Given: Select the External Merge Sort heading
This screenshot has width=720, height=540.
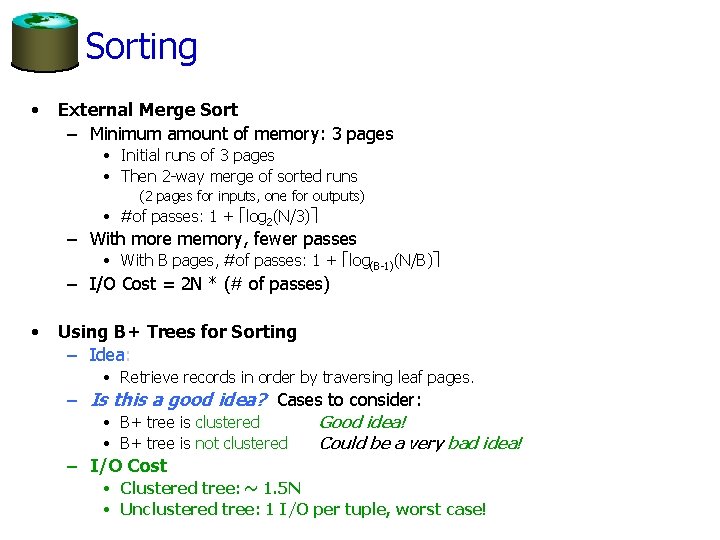Looking at the screenshot, I should 148,110.
